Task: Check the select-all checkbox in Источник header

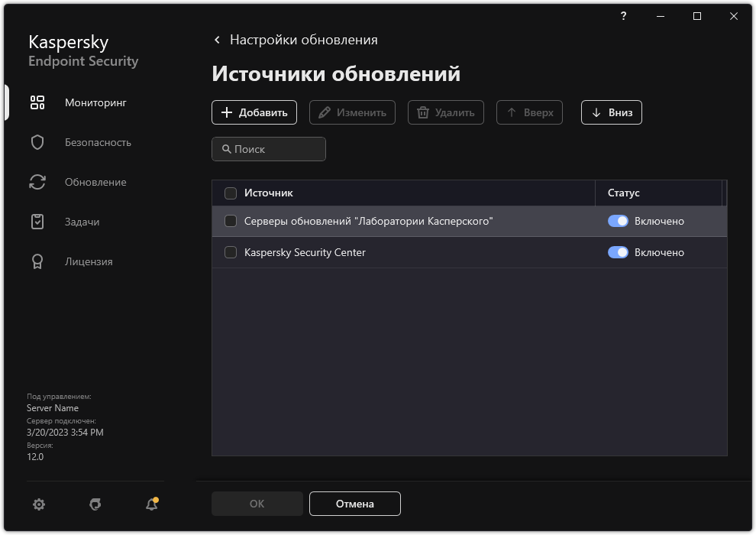Action: (x=229, y=193)
